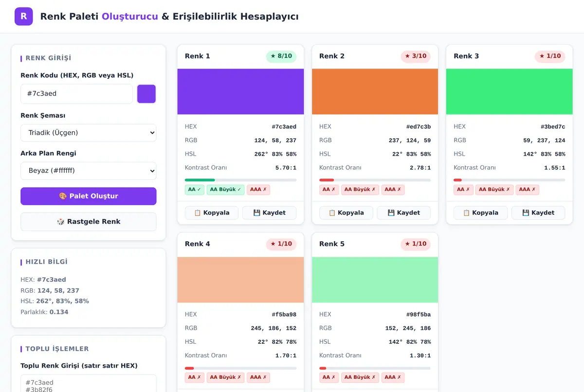The height and width of the screenshot is (392, 584).
Task: Click the 2.78:1 contrast ratio value
Action: [x=420, y=168]
